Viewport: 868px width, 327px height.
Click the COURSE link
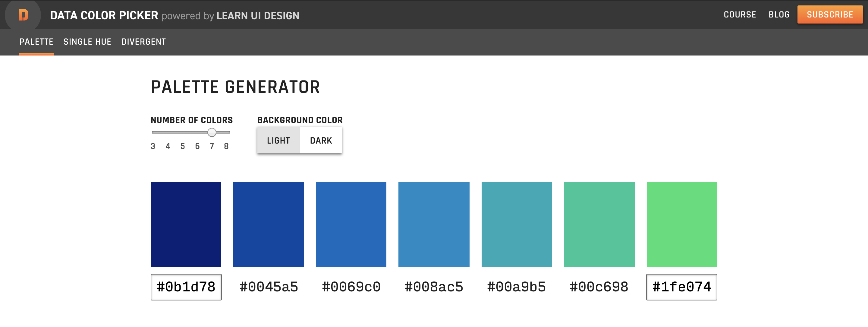click(740, 15)
